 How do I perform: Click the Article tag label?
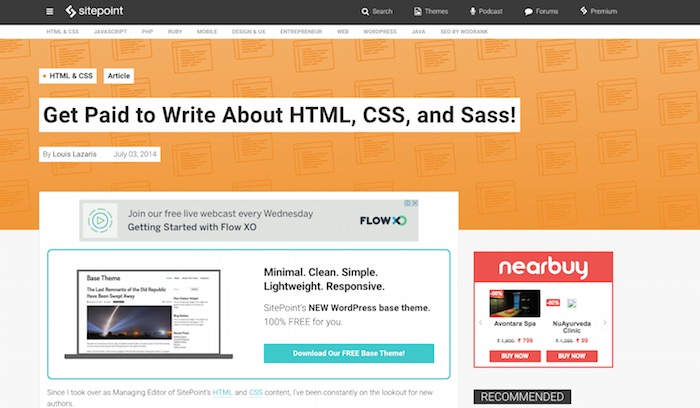pyautogui.click(x=119, y=76)
